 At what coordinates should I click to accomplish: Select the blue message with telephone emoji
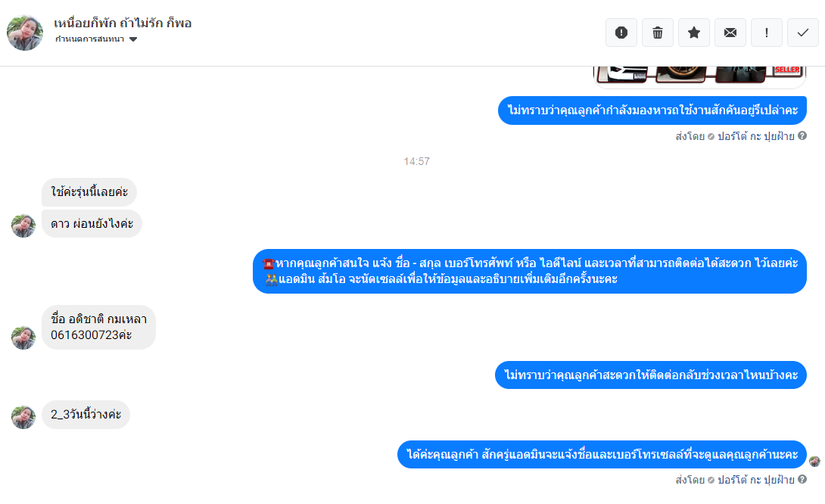[530, 271]
